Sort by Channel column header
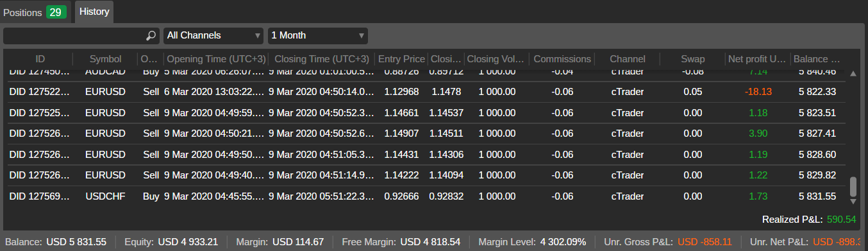Image resolution: width=868 pixels, height=251 pixels. [x=628, y=59]
